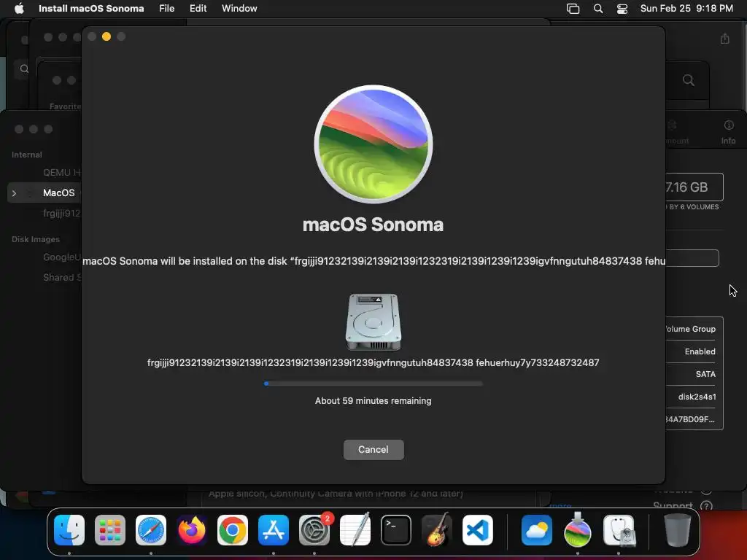This screenshot has height=560, width=747.
Task: Open Control Center in the menu bar
Action: coord(622,9)
